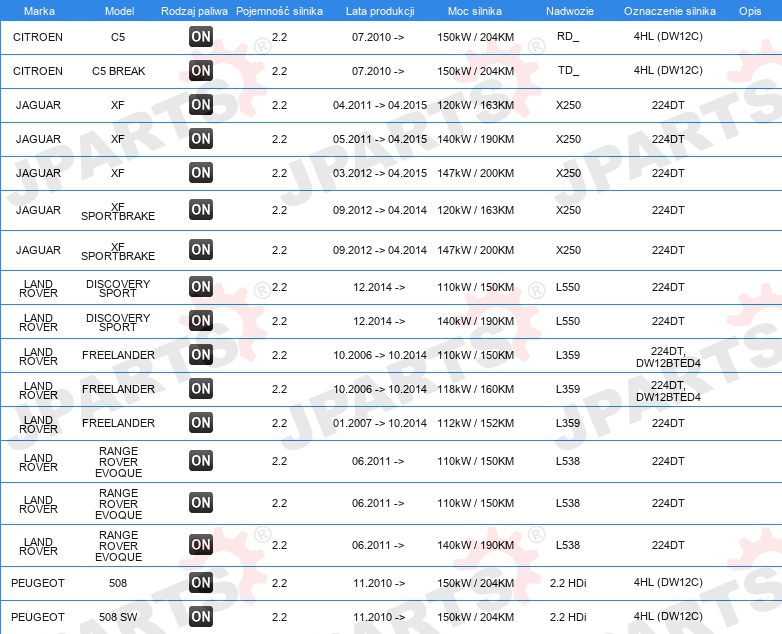The image size is (782, 634).
Task: Select '4HL (DW12C)' engine cell in C5 BREAK row
Action: [668, 70]
